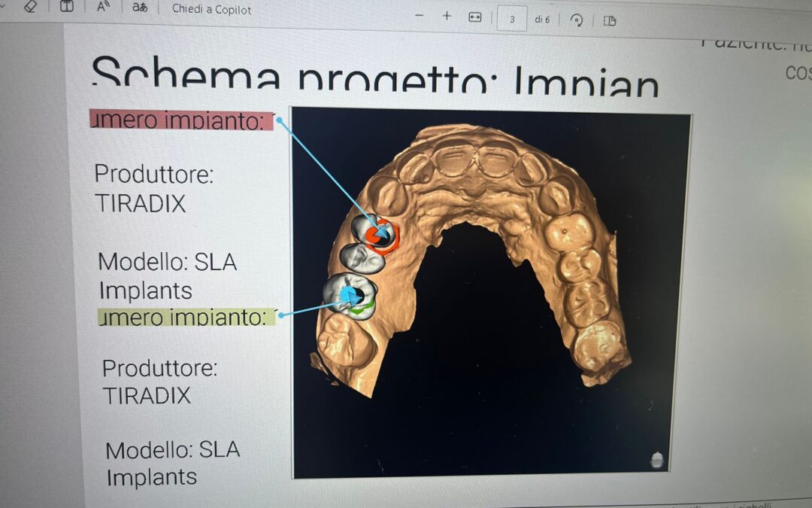
Task: Click the red highlighted implant number label
Action: click(x=180, y=120)
